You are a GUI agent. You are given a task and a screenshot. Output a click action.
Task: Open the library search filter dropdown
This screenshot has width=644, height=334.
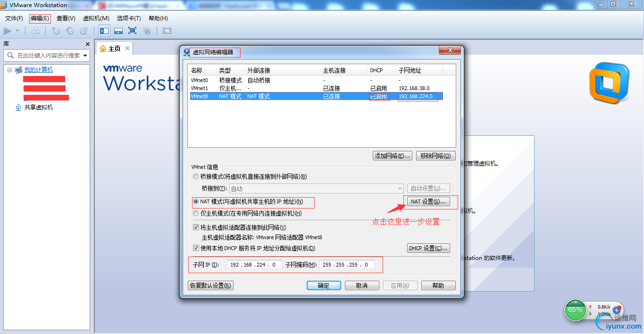(86, 55)
